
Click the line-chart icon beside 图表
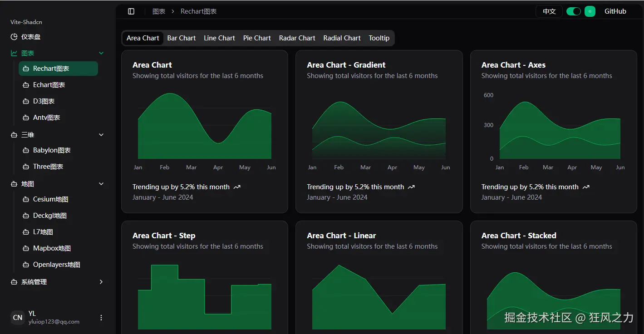(14, 53)
